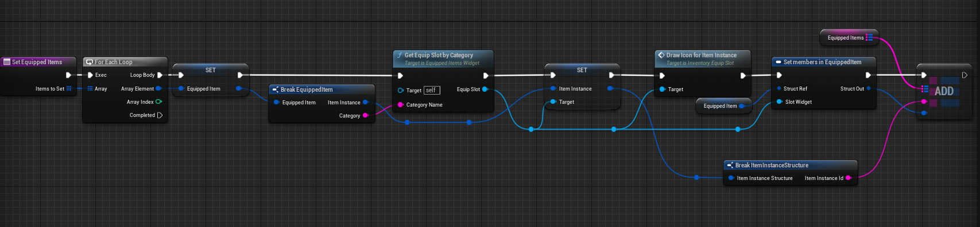Screen dimensions: 980x227
Task: Click the Item Instance Structure input pin
Action: [x=731, y=178]
